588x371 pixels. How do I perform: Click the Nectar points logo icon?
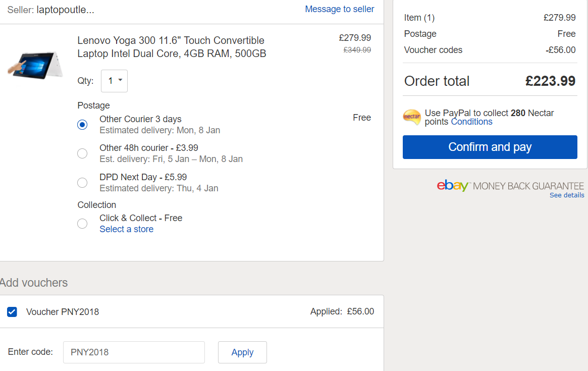click(x=412, y=117)
